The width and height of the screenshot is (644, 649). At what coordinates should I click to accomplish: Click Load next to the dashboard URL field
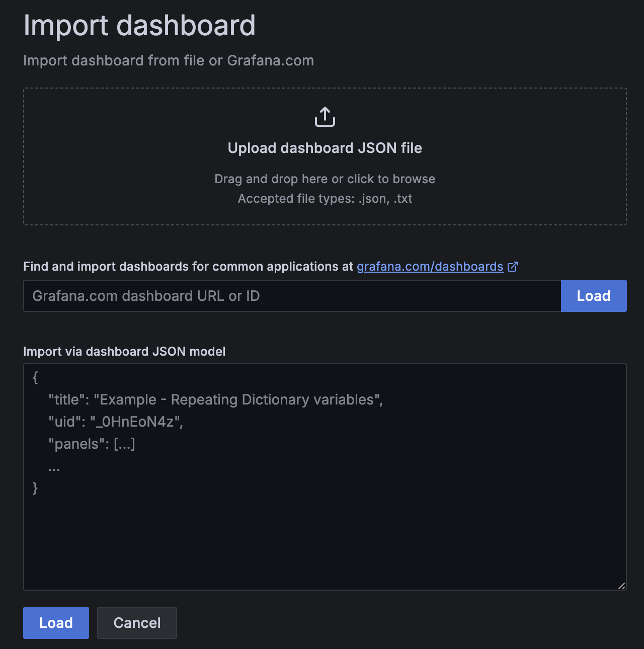[594, 296]
